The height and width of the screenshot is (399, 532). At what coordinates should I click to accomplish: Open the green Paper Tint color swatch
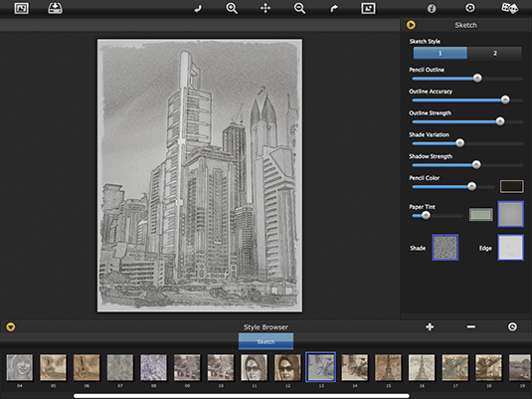[x=480, y=215]
